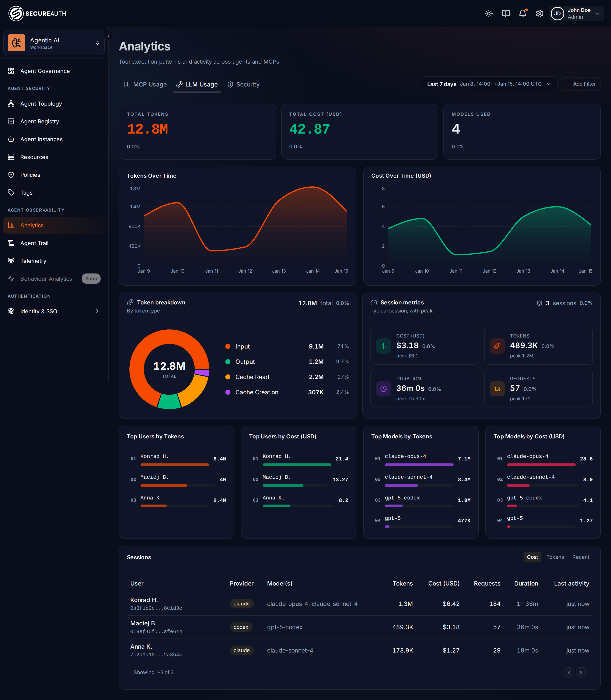Click the Agent Topology icon

[x=11, y=103]
